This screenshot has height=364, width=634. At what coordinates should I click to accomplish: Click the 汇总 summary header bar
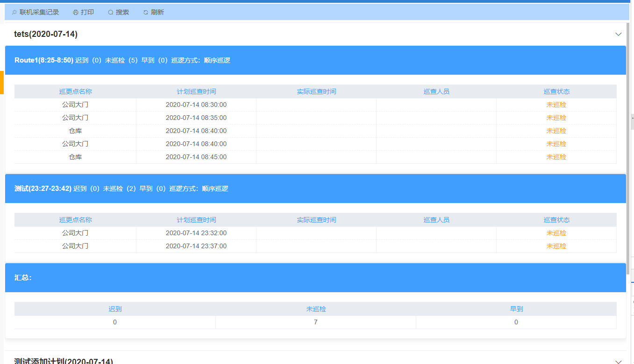point(315,278)
